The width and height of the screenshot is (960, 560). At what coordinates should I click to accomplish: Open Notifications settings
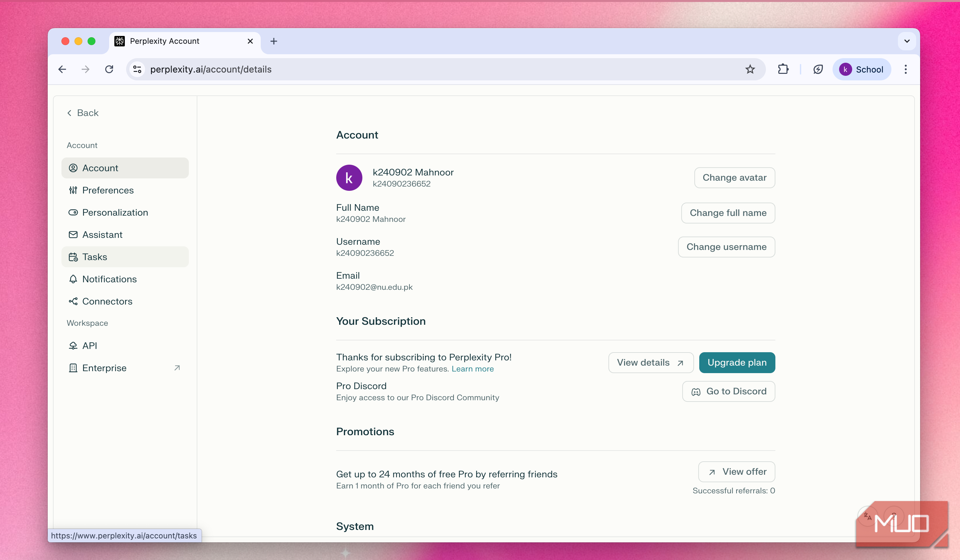[125, 279]
